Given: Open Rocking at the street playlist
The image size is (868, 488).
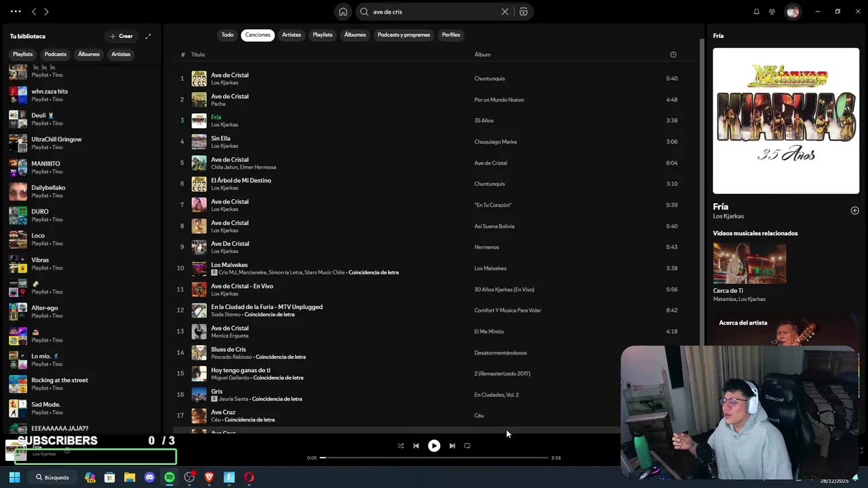Looking at the screenshot, I should coord(81,384).
